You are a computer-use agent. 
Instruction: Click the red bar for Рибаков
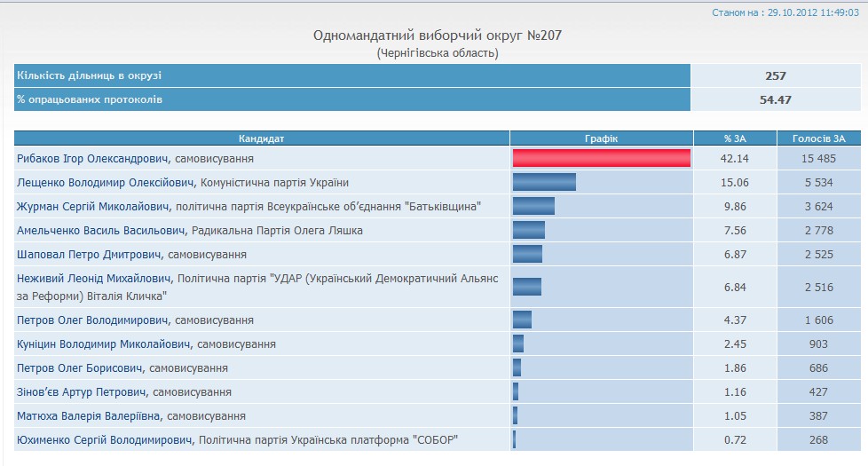[602, 158]
